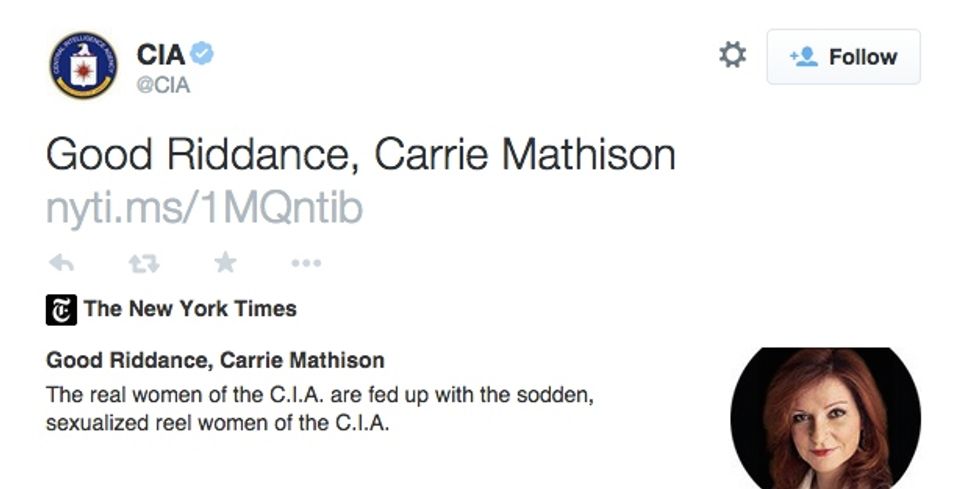The image size is (980, 489).
Task: Click the large tweet text Good Riddance, Carrie Mathison
Action: pyautogui.click(x=360, y=155)
